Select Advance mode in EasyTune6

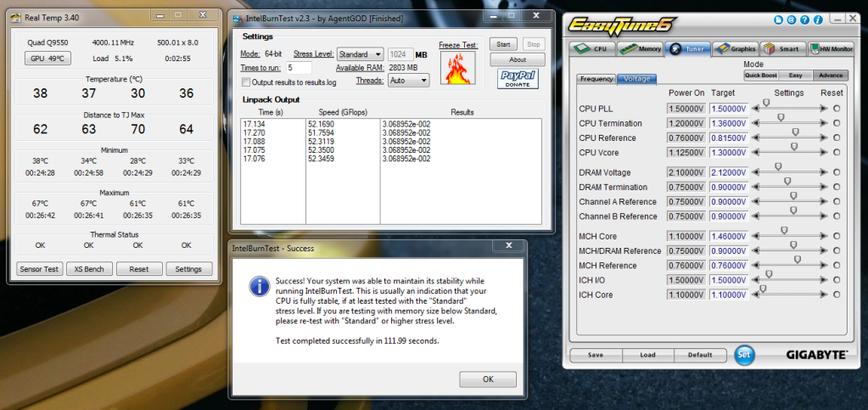[831, 75]
